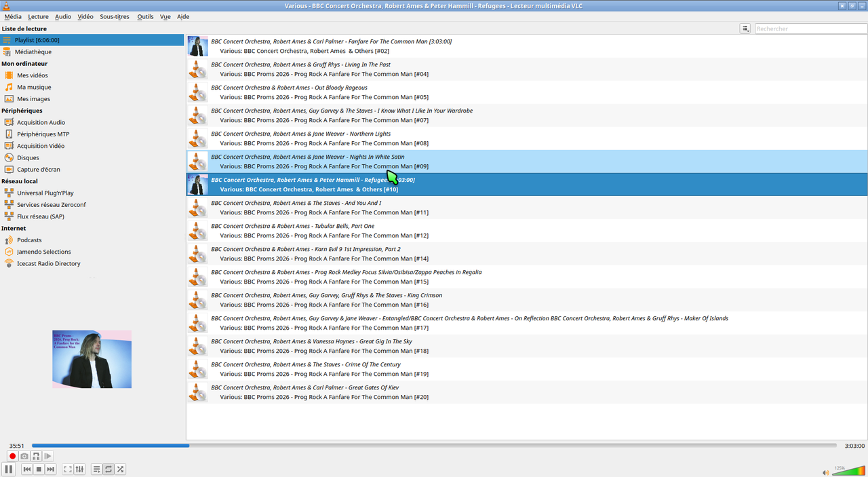This screenshot has width=868, height=477.
Task: Toggle remaining time display 3:03:00
Action: [x=854, y=446]
